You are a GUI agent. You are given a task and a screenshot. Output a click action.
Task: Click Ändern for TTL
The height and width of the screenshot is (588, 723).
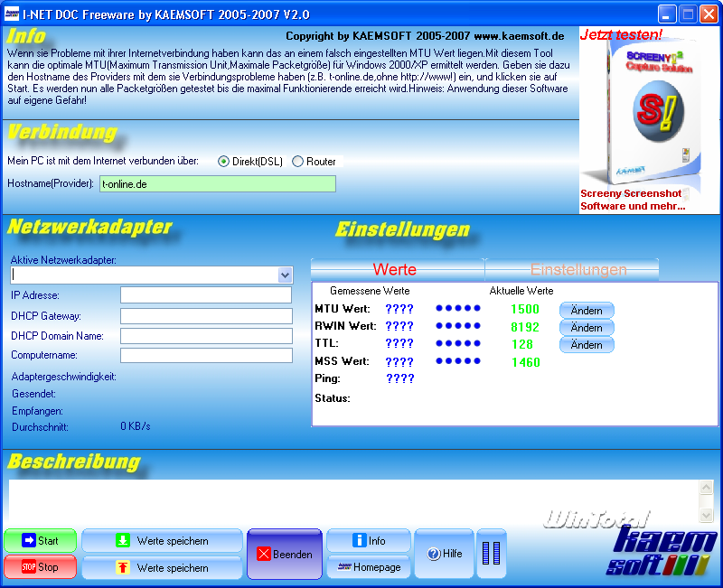[x=587, y=345]
